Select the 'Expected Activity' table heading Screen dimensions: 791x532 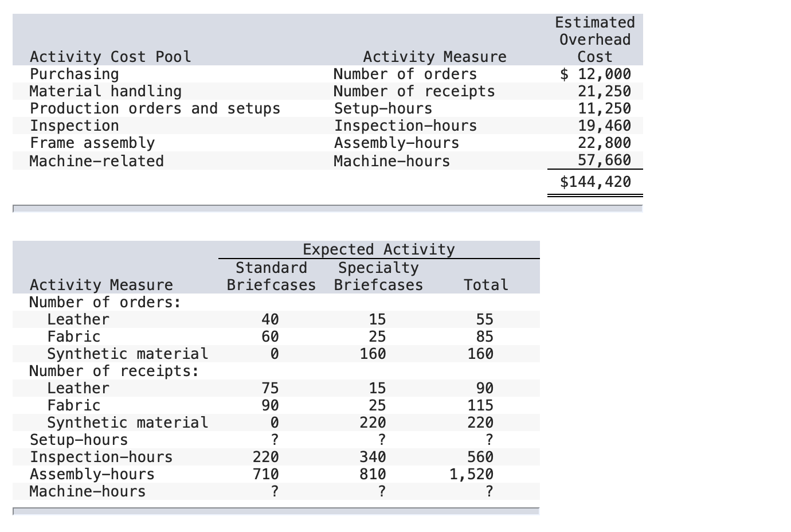coord(378,249)
